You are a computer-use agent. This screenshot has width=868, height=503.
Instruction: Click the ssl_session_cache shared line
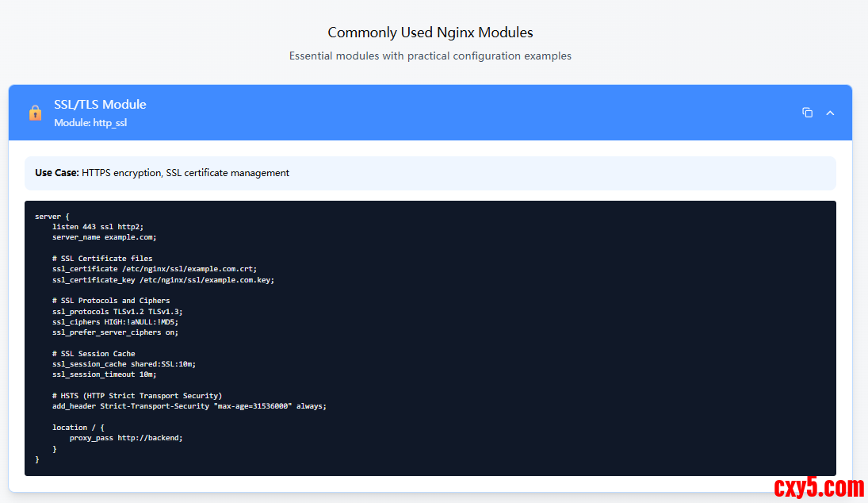124,364
